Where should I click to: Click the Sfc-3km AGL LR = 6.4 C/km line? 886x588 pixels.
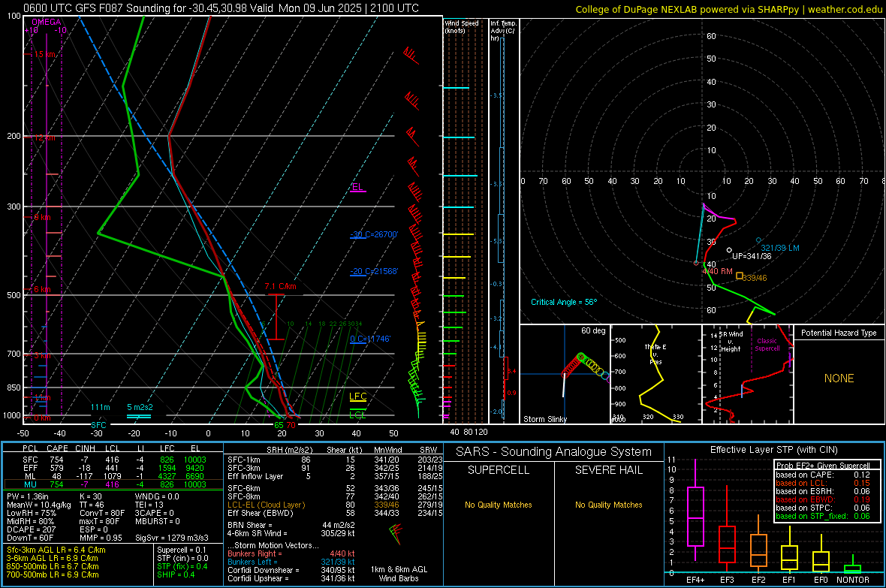[x=56, y=550]
